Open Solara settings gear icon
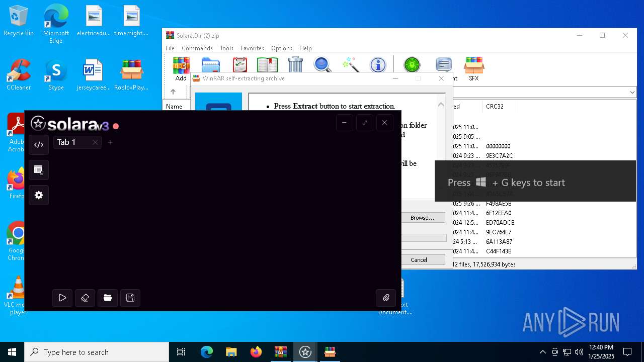Image resolution: width=644 pixels, height=362 pixels. coord(39,195)
